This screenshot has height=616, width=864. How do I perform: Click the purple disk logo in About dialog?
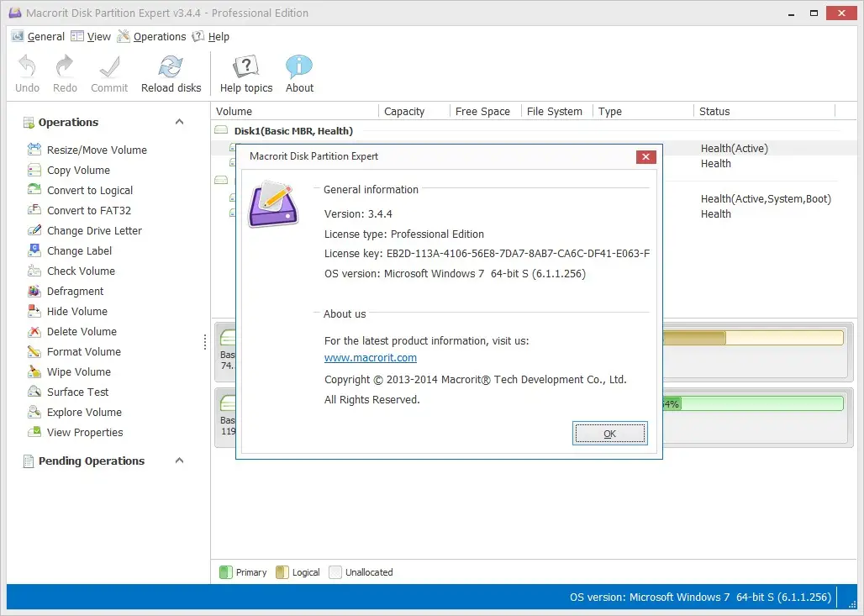pos(273,204)
